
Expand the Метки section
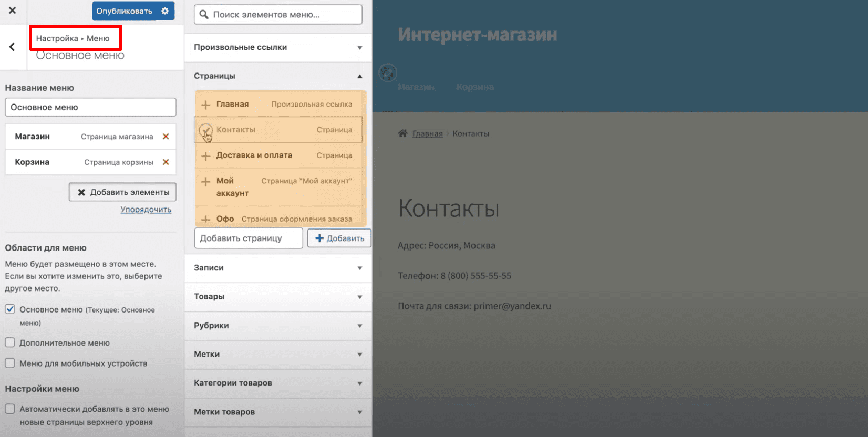(278, 355)
